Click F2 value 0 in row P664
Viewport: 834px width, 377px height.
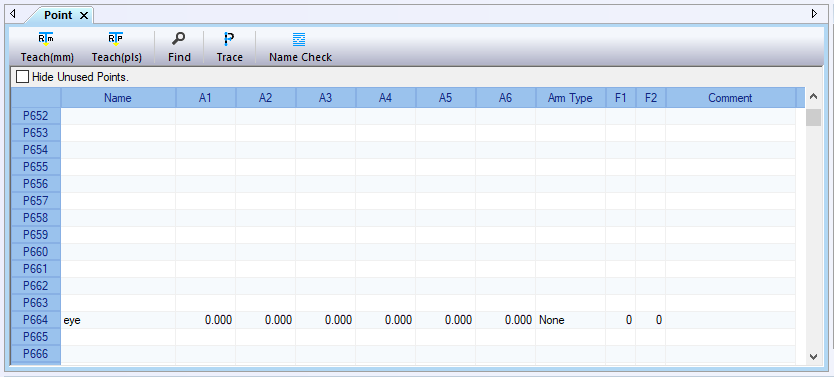[651, 320]
